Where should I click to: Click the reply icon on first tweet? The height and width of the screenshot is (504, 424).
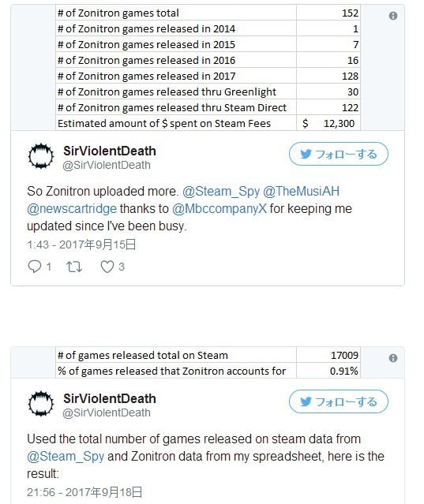pyautogui.click(x=35, y=267)
